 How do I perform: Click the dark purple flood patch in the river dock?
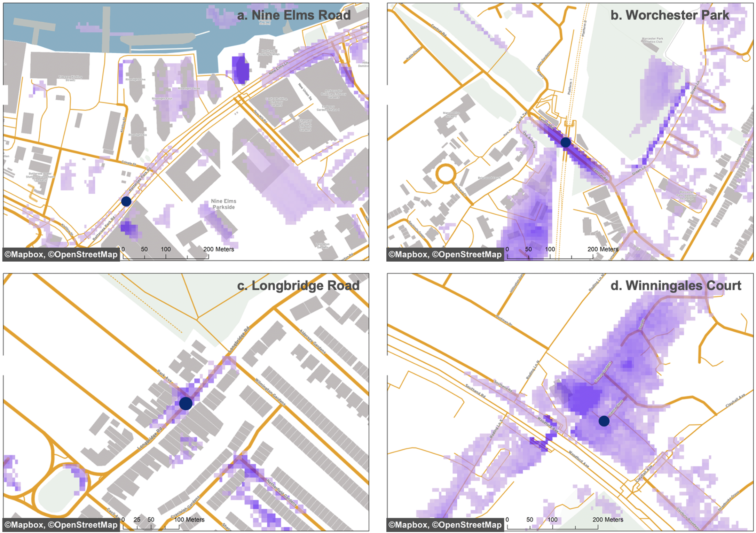click(x=241, y=69)
